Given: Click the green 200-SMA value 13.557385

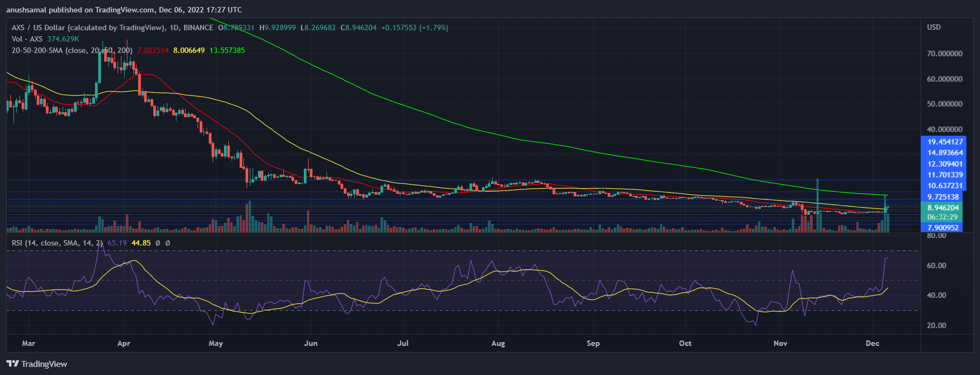Looking at the screenshot, I should [x=227, y=50].
